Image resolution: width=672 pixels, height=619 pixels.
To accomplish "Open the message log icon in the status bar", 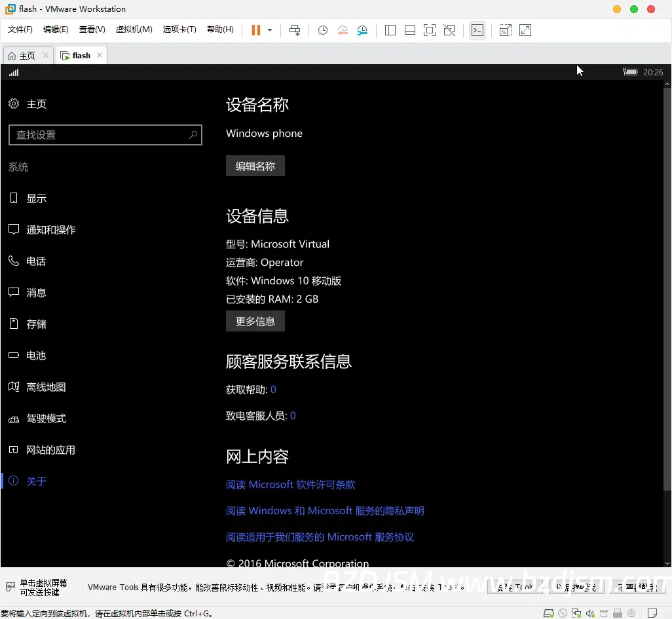I will (x=652, y=613).
